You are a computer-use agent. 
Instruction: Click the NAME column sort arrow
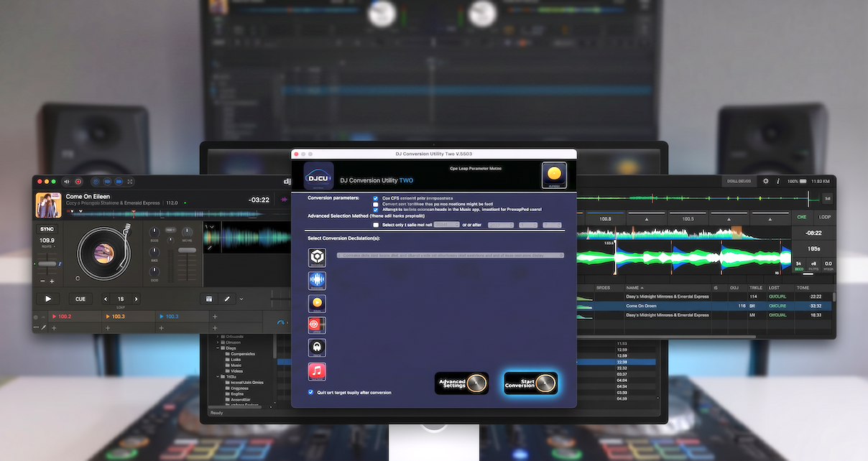[x=642, y=288]
